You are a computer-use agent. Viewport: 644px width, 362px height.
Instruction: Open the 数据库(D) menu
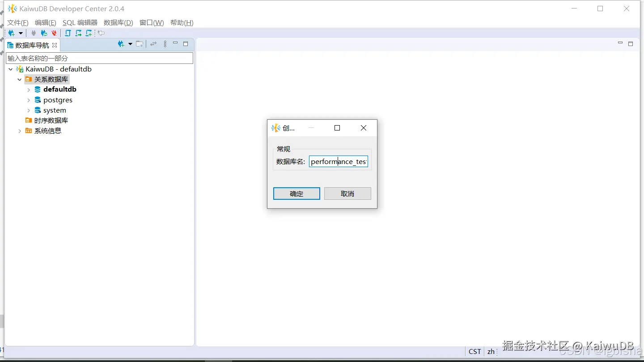tap(119, 23)
